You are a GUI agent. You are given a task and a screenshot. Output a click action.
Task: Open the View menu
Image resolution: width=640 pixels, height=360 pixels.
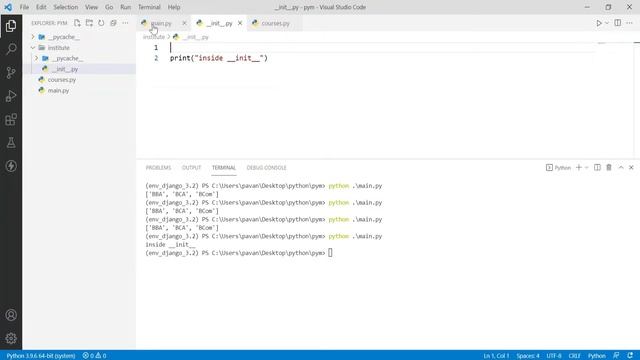[91, 7]
